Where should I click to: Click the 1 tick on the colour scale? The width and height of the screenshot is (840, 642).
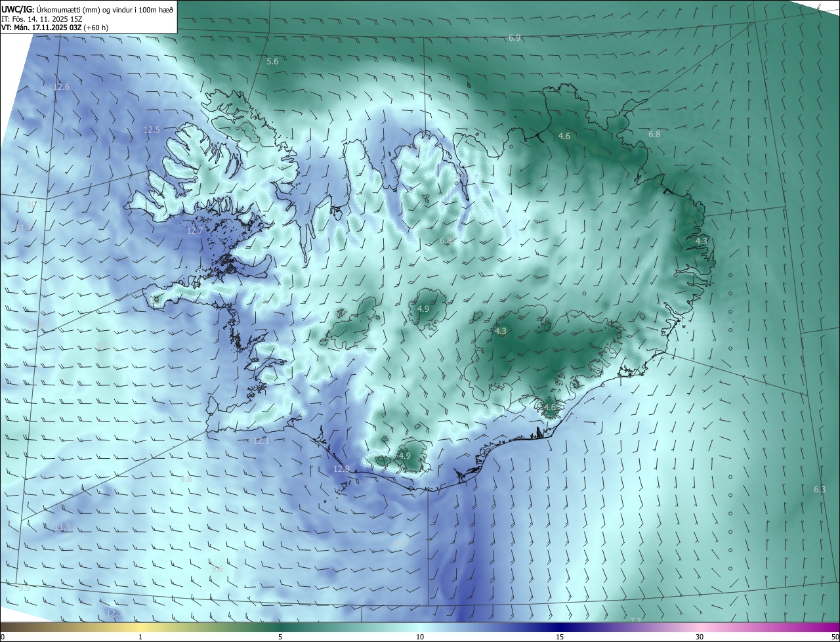[140, 637]
